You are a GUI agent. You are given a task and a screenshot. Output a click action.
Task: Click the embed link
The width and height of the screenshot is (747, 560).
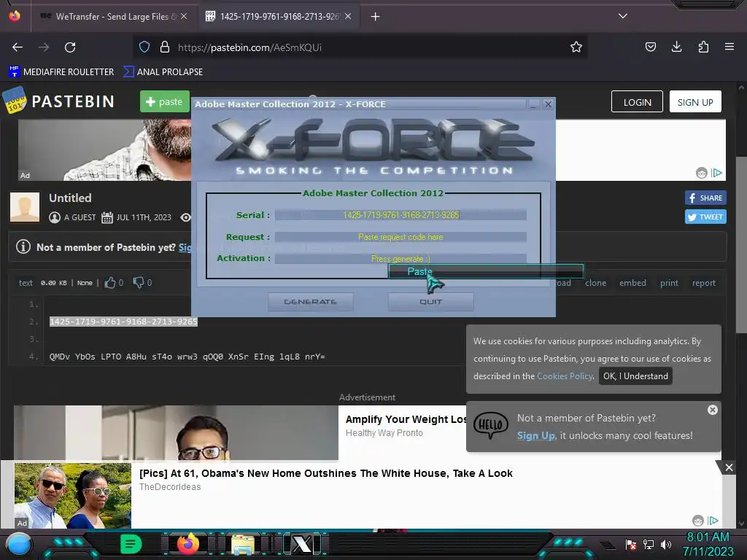[x=632, y=283]
